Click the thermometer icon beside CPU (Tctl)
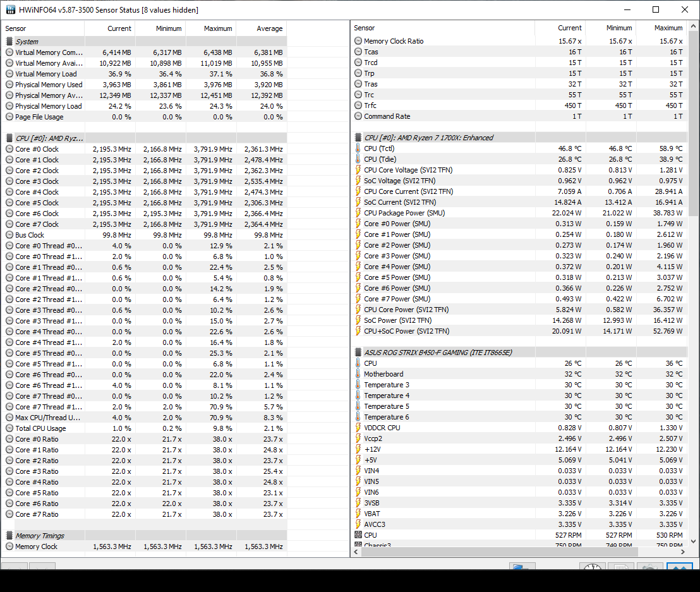700x592 pixels. coord(358,148)
